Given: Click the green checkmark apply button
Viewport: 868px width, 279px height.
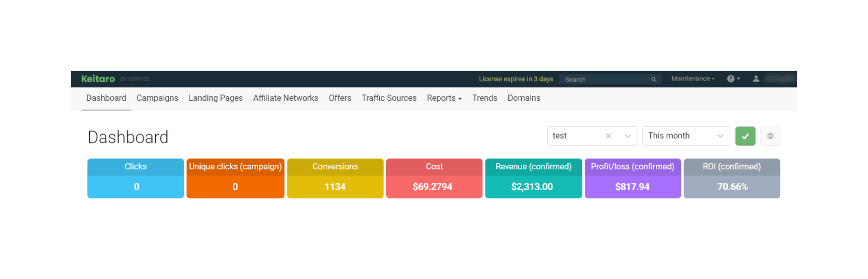Looking at the screenshot, I should (x=745, y=136).
